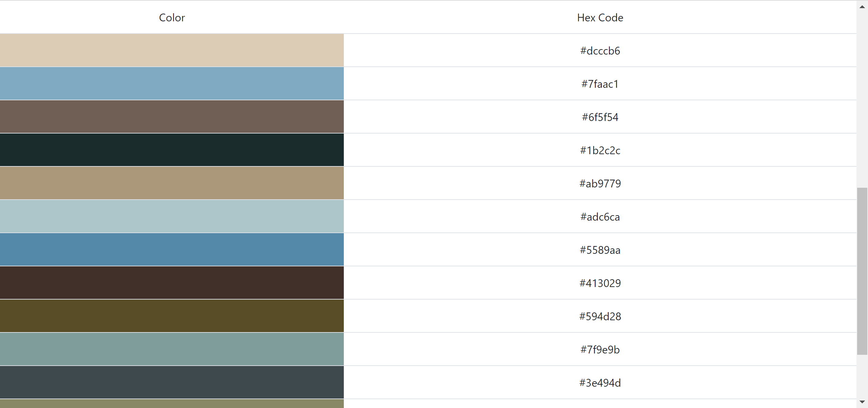Select the #7f9e9b sage green swatch
This screenshot has height=408, width=868.
[x=172, y=349]
